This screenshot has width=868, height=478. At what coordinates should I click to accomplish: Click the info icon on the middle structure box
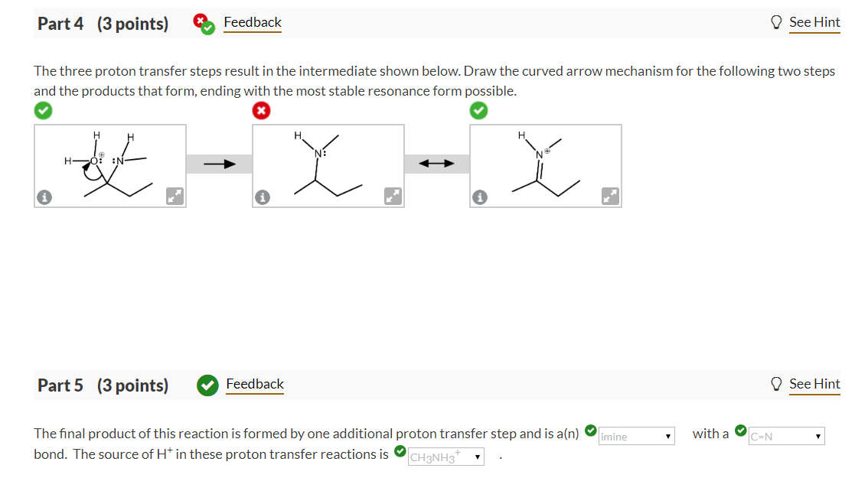[262, 197]
